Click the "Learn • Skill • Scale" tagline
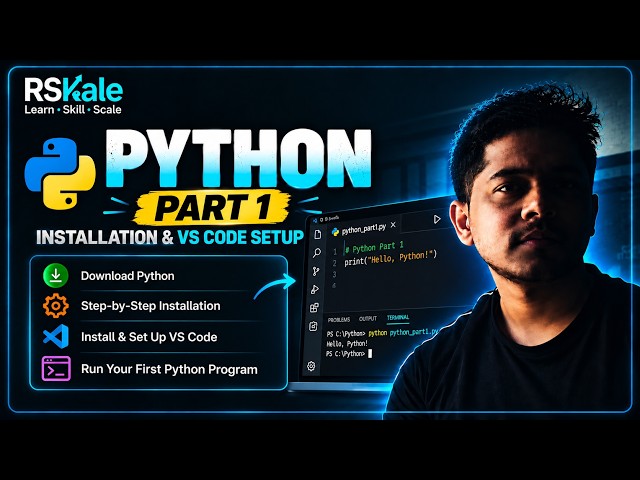 [x=73, y=109]
